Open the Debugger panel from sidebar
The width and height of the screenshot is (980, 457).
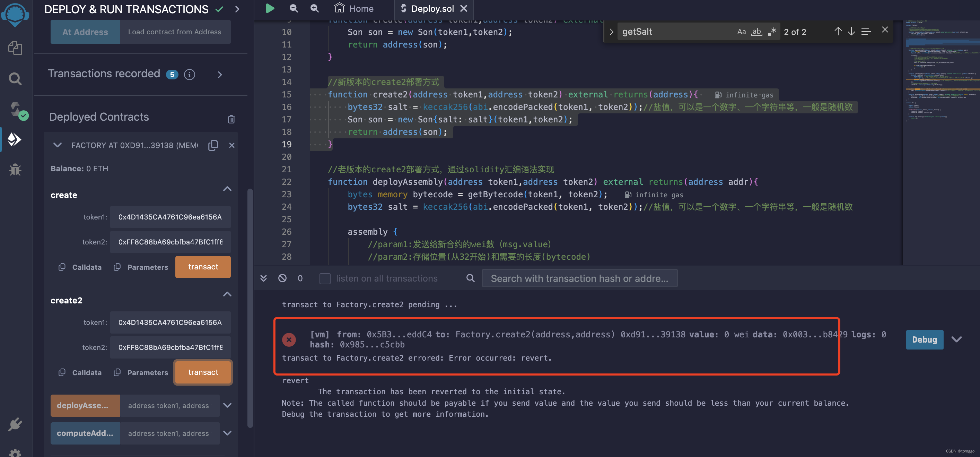(x=15, y=170)
